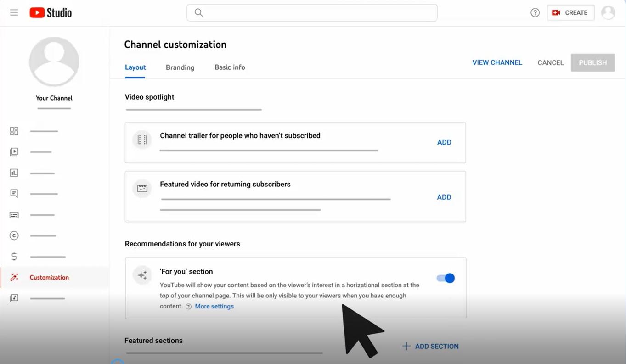Open the Comments sidebar icon
This screenshot has width=626, height=364.
pos(14,194)
